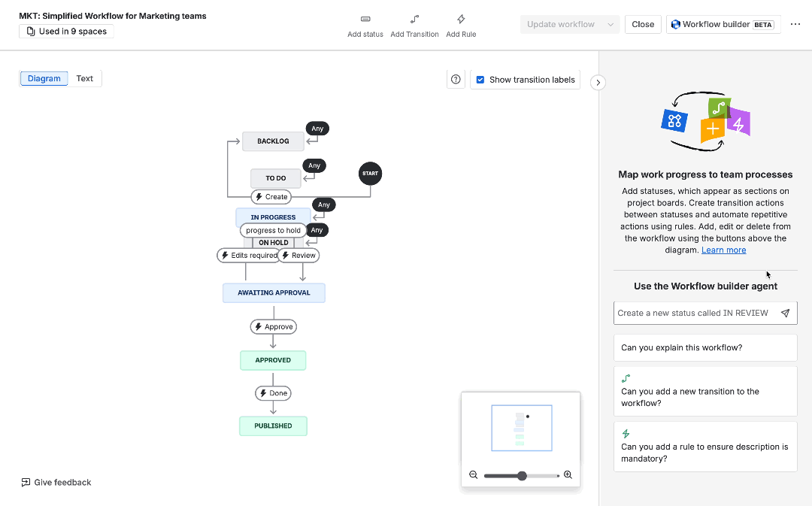Switch to the Text view tab
812x506 pixels.
[x=84, y=78]
